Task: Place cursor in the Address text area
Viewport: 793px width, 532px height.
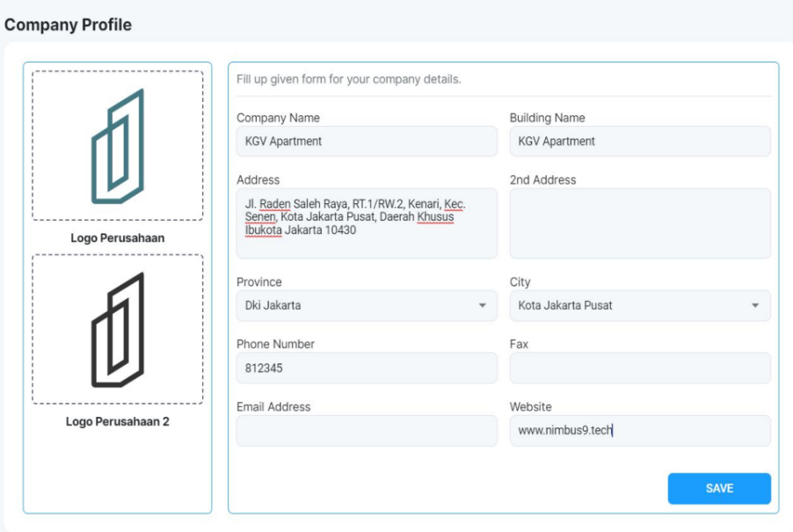Action: tap(367, 223)
